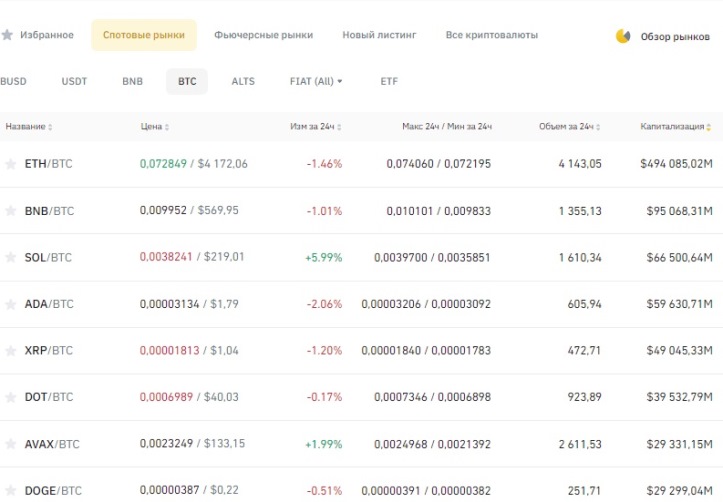
Task: Sort by Изм за 24ч column
Action: 315,126
